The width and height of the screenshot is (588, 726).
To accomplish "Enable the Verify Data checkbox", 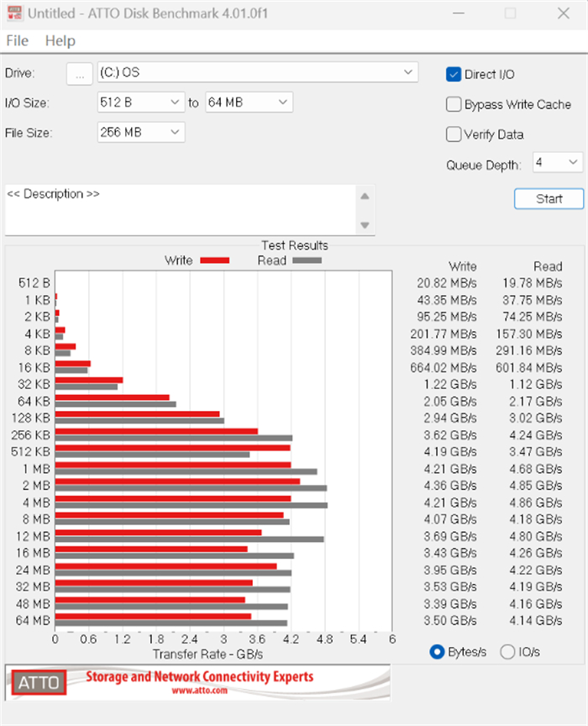I will pyautogui.click(x=454, y=134).
